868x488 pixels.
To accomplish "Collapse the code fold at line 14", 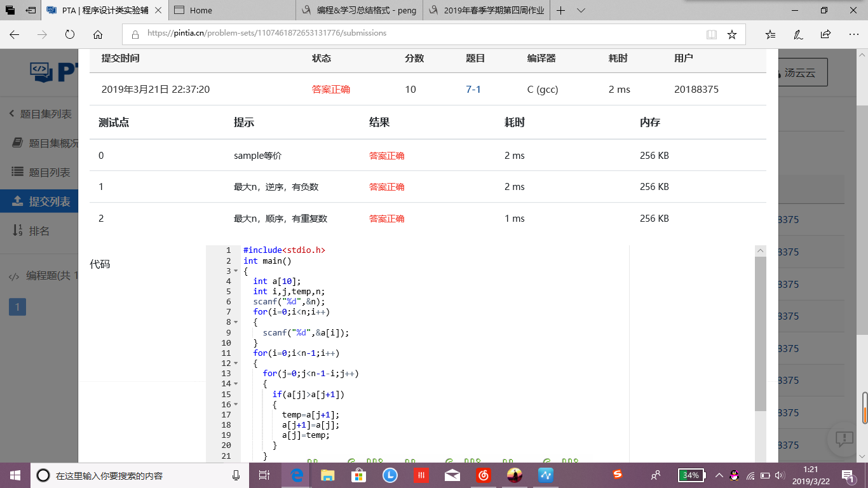I will click(236, 384).
